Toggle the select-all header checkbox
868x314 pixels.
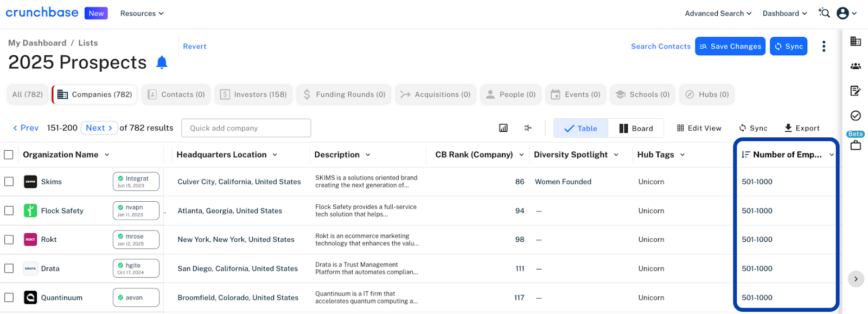(x=9, y=155)
